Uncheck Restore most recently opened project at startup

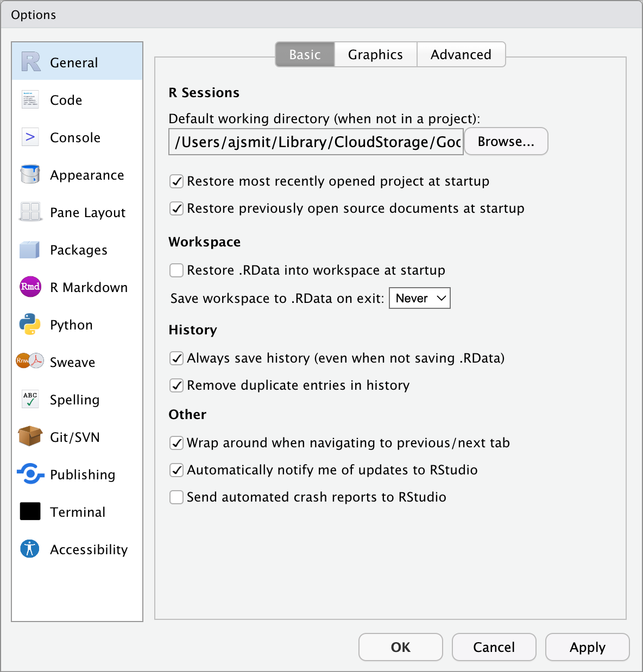pyautogui.click(x=176, y=181)
